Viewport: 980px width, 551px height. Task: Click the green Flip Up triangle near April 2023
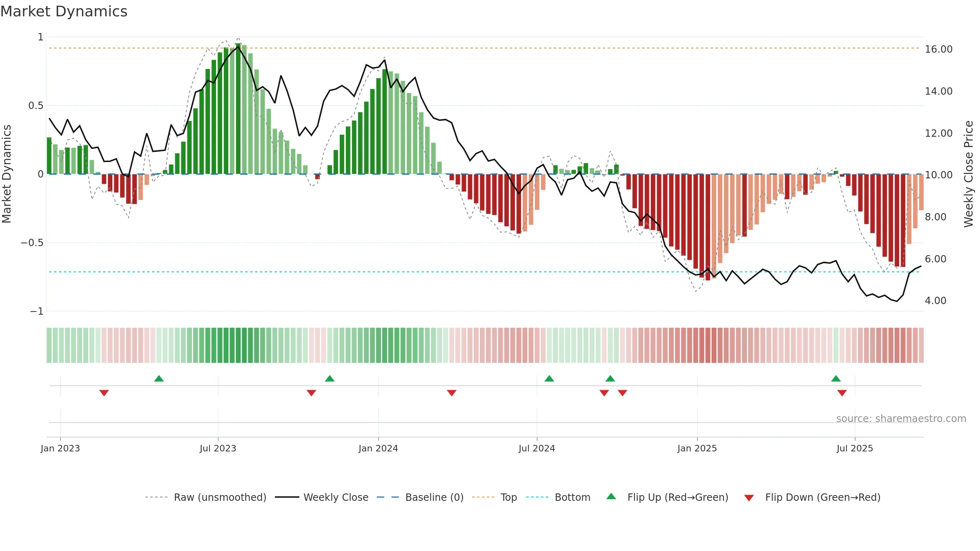159,379
